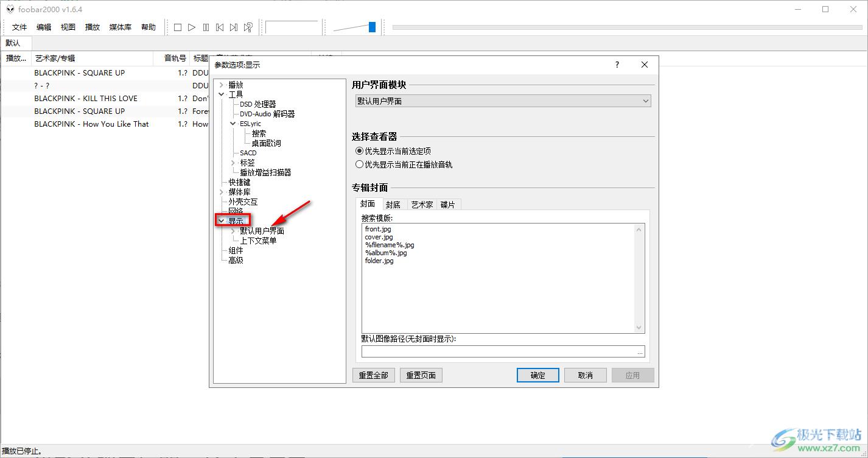Open the 帮助 menu
The height and width of the screenshot is (458, 868).
click(149, 27)
